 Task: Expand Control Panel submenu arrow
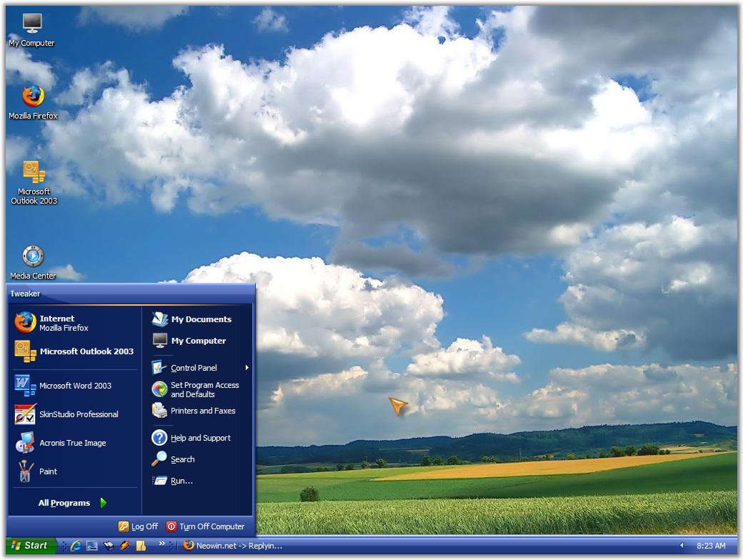pos(247,368)
